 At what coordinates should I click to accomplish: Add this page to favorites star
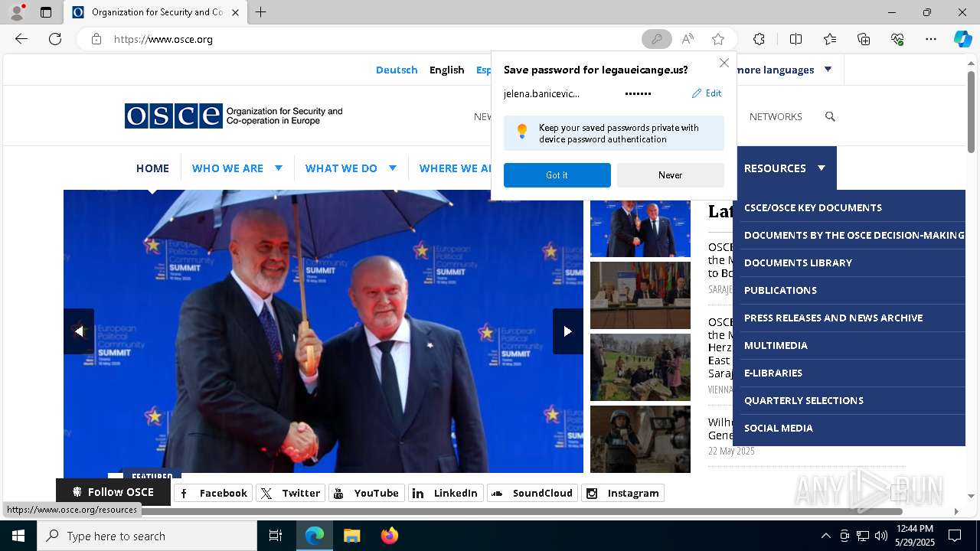pyautogui.click(x=718, y=39)
